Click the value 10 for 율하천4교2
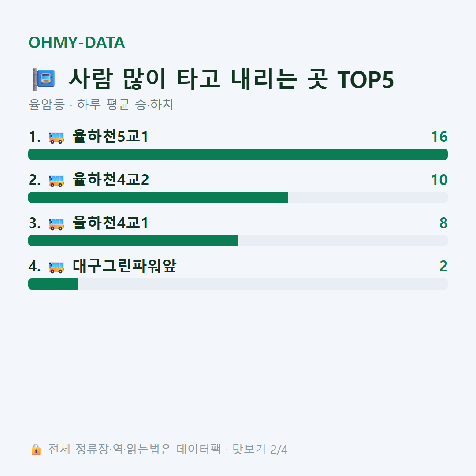 pyautogui.click(x=439, y=180)
